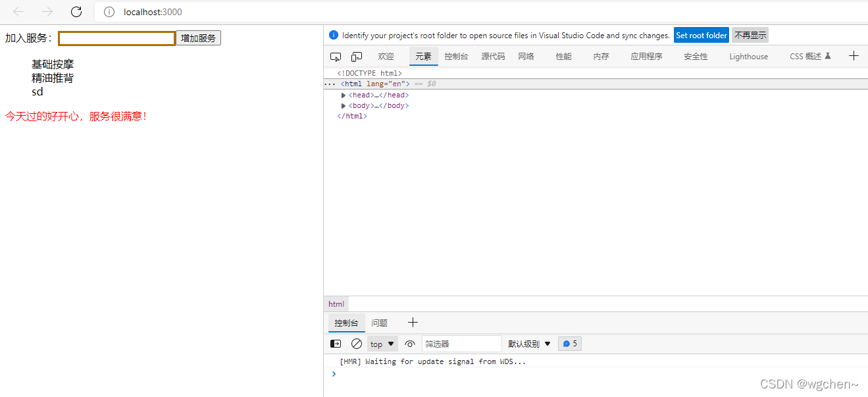Select the <!DOCTYPE html> line
868x397 pixels.
369,73
